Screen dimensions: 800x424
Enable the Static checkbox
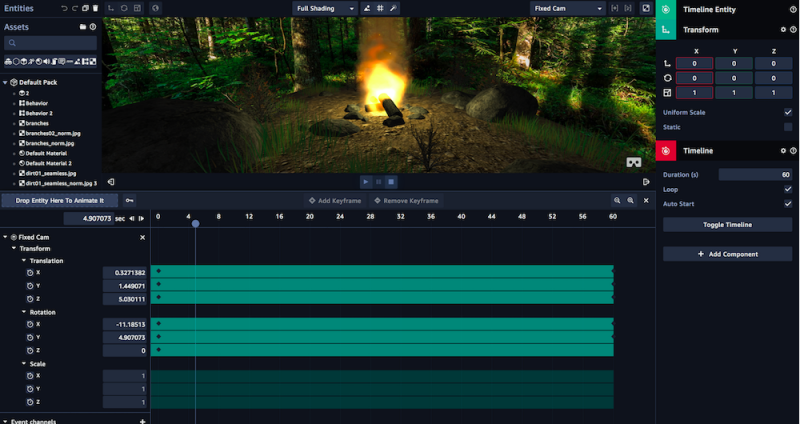pyautogui.click(x=788, y=127)
